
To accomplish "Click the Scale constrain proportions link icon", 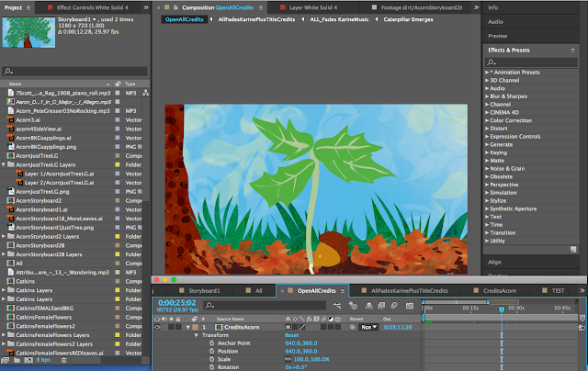I will tap(287, 357).
